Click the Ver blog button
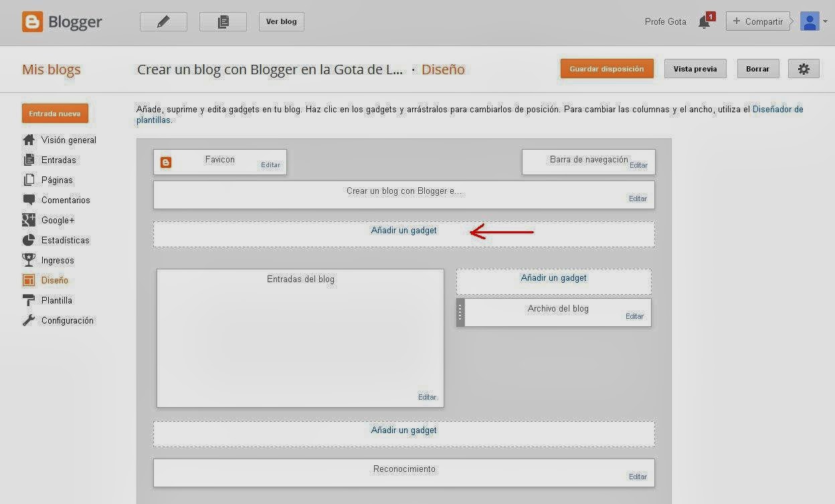The width and height of the screenshot is (835, 504). [x=282, y=21]
